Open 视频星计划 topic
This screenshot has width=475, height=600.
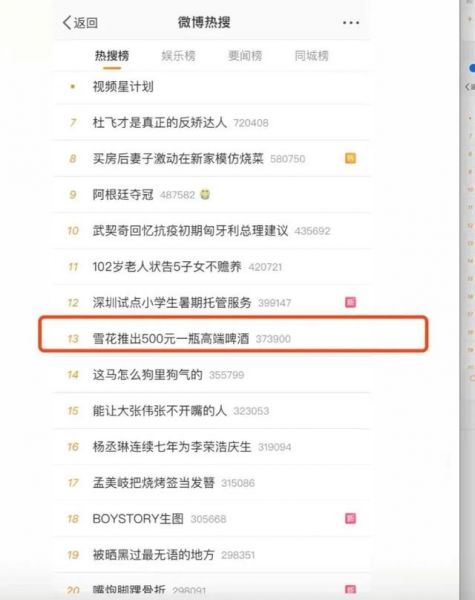coord(123,86)
